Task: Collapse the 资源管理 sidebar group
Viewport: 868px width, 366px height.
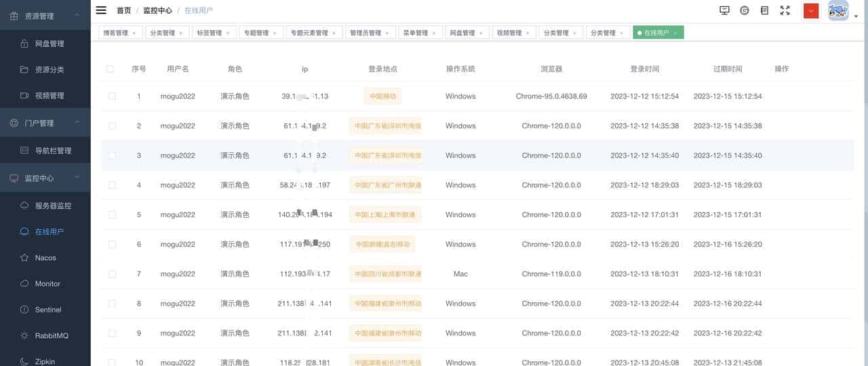Action: 45,15
